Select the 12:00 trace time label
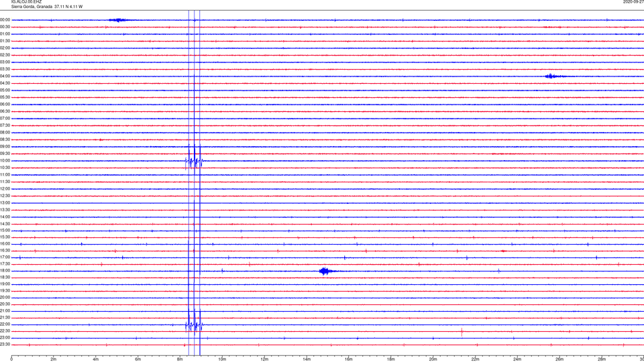The height and width of the screenshot is (362, 644). pyautogui.click(x=5, y=189)
